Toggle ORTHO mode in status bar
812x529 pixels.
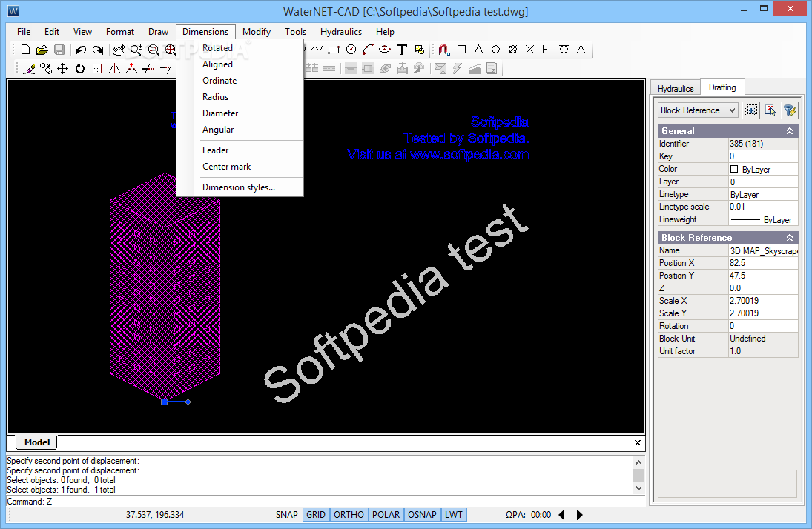[349, 514]
